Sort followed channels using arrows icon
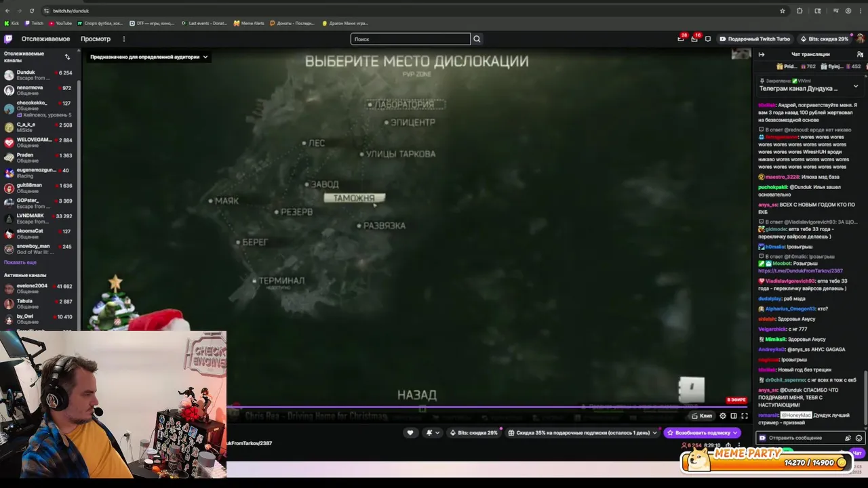Image resolution: width=868 pixels, height=488 pixels. click(x=67, y=57)
